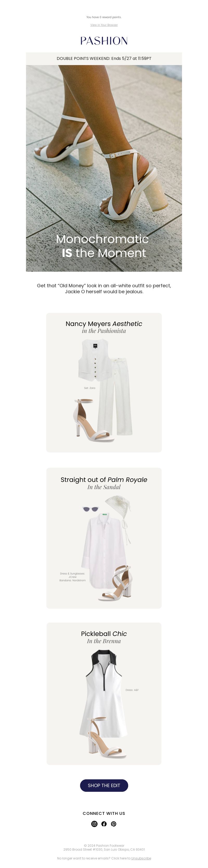
Task: Click the white cat-eye sunglasses
Action: (x=91, y=509)
